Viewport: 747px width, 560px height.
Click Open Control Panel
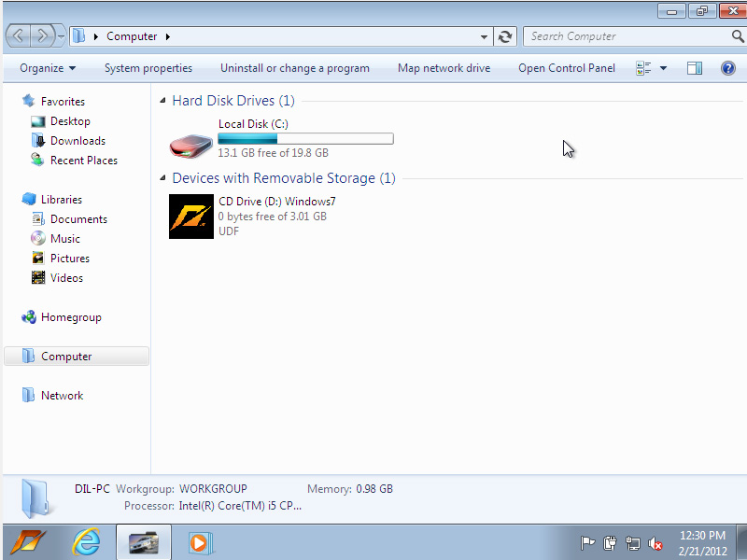click(x=567, y=68)
